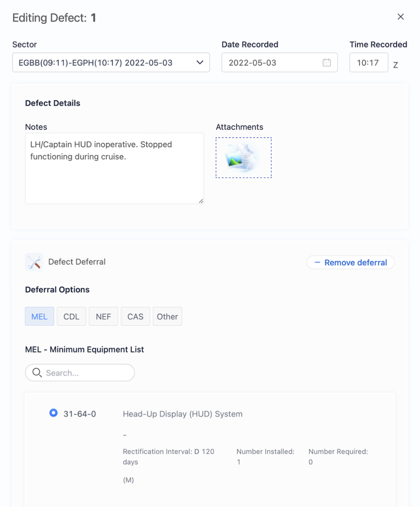Focus the MEL search input

coord(87,373)
